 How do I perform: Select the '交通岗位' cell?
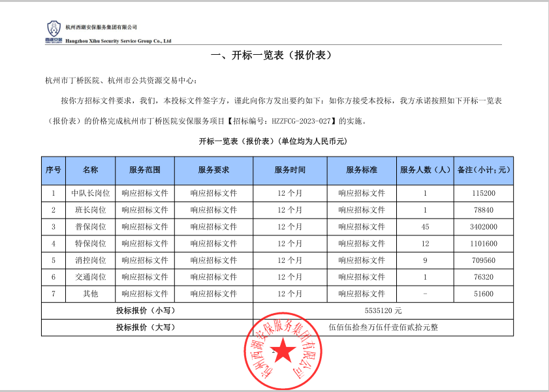point(90,277)
